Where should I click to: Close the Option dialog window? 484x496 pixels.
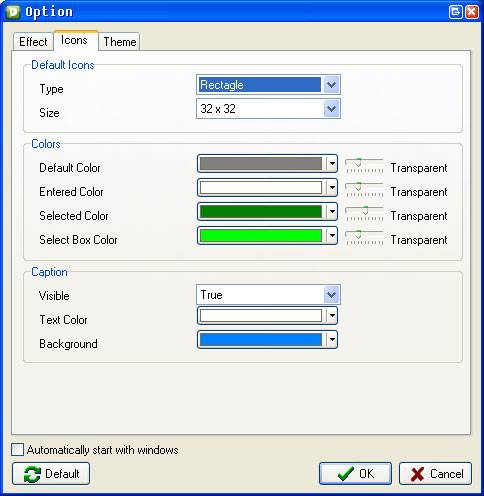[x=472, y=12]
